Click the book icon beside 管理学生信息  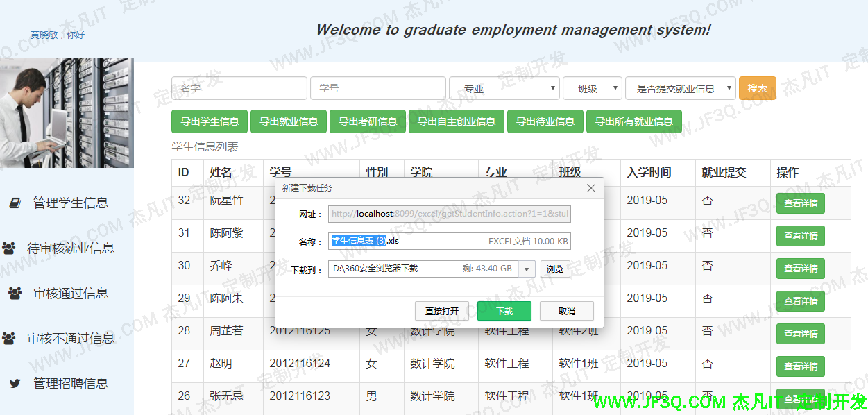point(15,202)
